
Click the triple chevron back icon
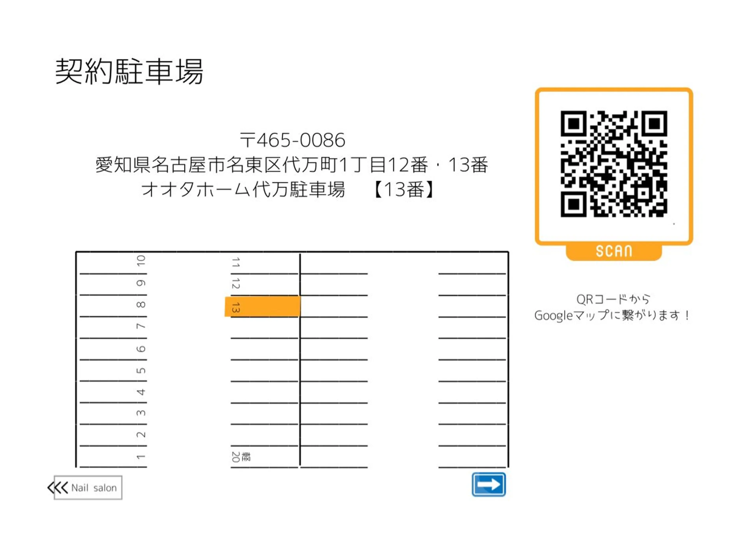click(x=57, y=487)
